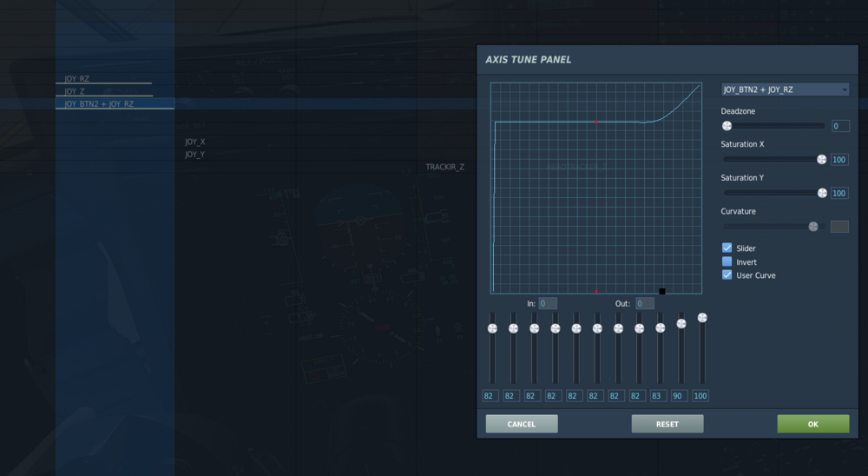Click the CANCEL button
Screen dimensions: 868x476
[522, 424]
